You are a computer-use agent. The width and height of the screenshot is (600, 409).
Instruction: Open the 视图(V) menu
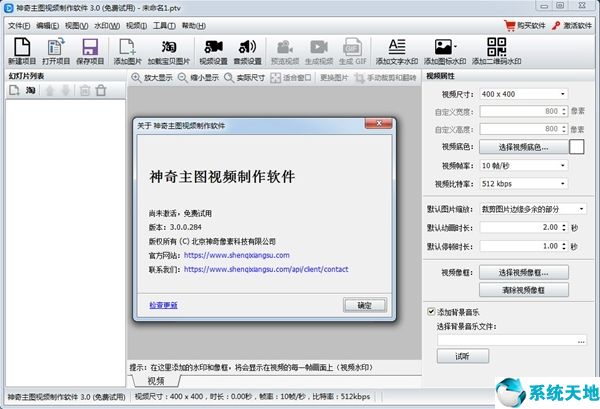(x=76, y=26)
